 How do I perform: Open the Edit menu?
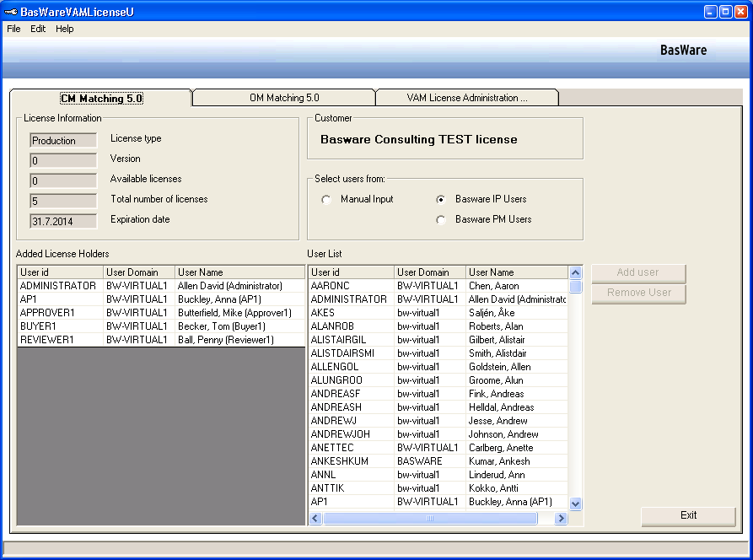[x=38, y=29]
